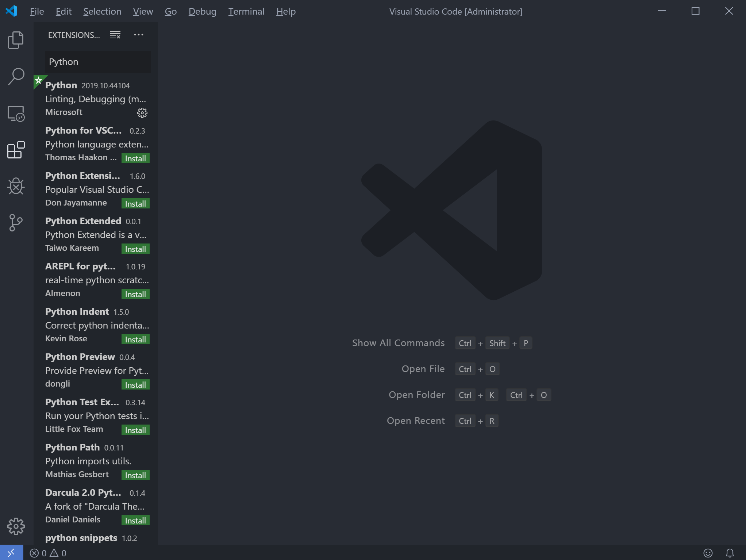This screenshot has width=746, height=560.
Task: Open the notifications bell
Action: point(730,553)
